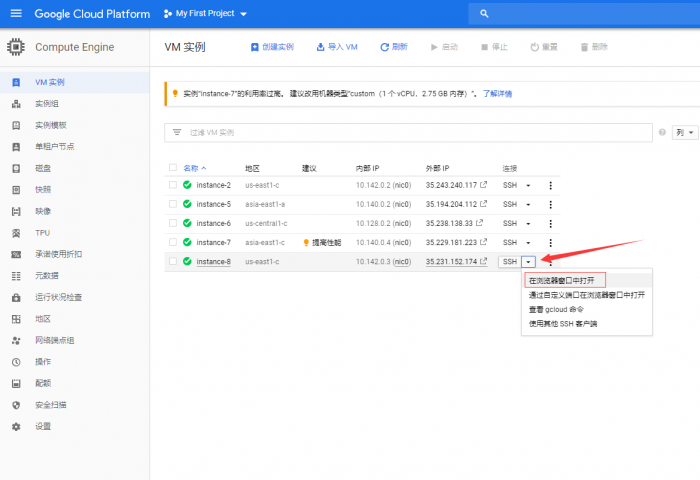The width and height of the screenshot is (700, 480).
Task: Tick the checkbox for instance-6
Action: pos(173,223)
